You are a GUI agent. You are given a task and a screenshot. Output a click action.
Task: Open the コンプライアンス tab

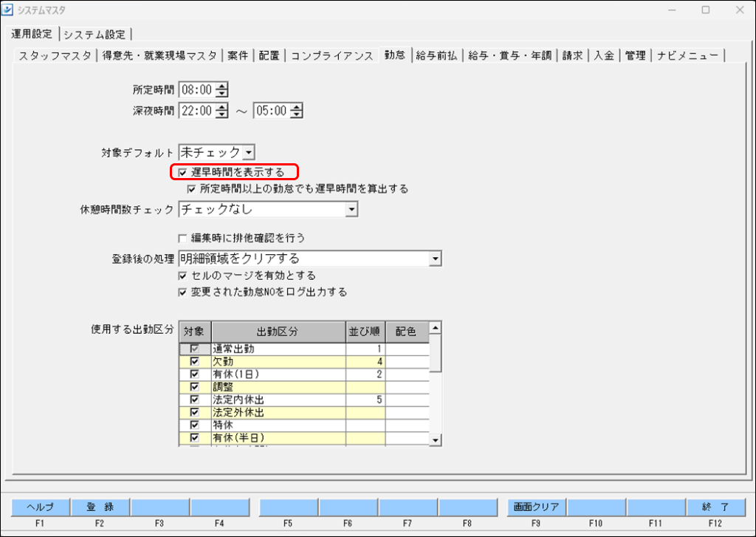(332, 55)
